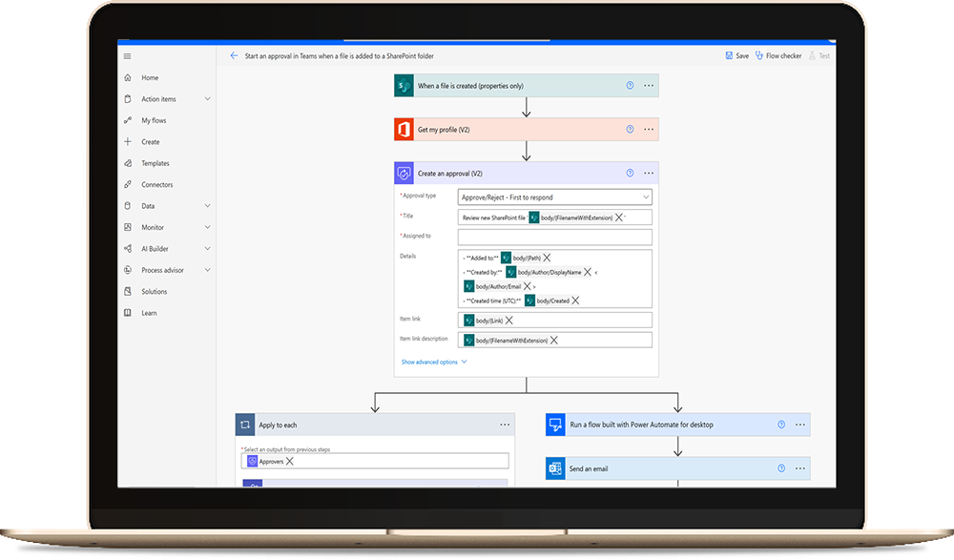Expand 'Show advanced options' link

tap(434, 363)
